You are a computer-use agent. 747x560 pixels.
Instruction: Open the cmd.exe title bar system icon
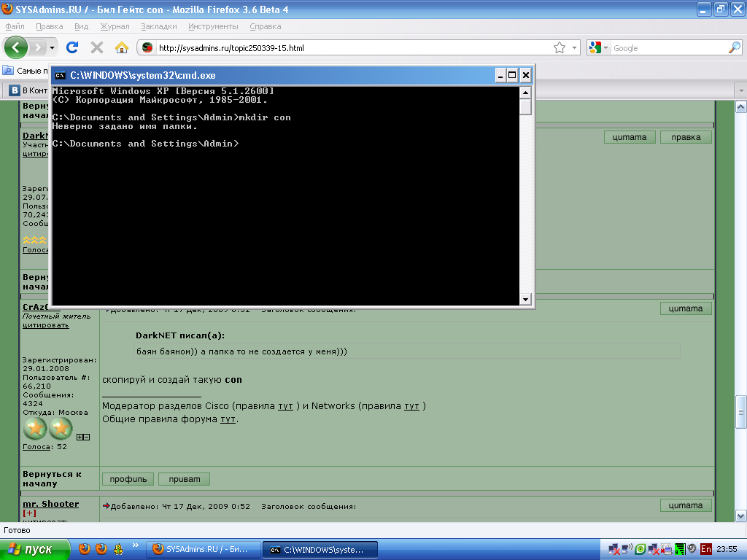coord(60,75)
